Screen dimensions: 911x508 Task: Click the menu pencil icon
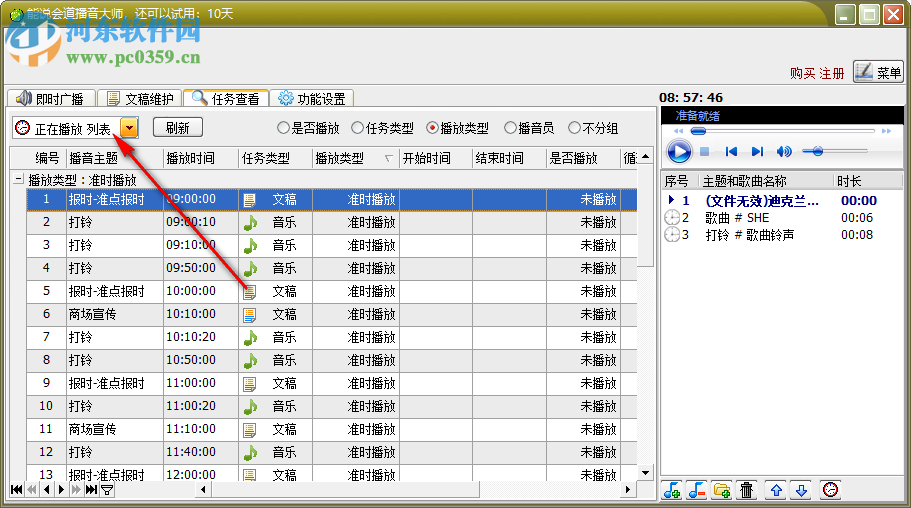865,71
